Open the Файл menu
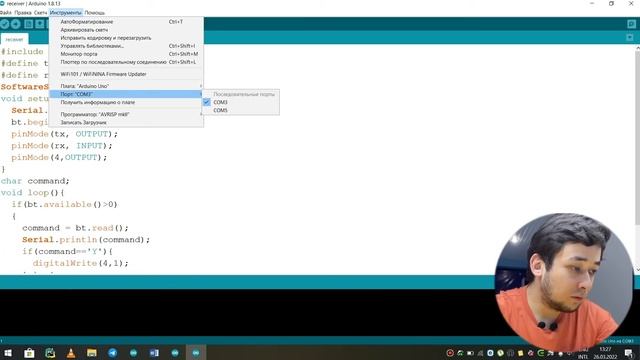Screen dimensions: 640x360 pyautogui.click(x=6, y=13)
